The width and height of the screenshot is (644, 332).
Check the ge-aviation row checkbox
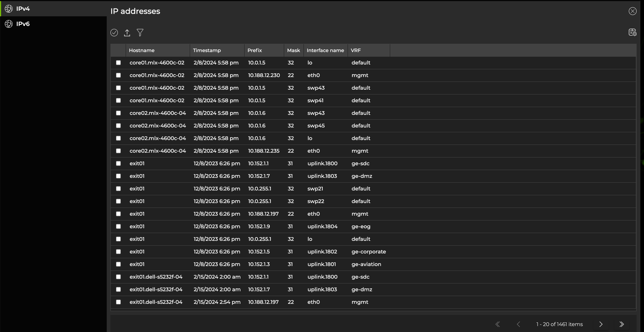point(119,264)
